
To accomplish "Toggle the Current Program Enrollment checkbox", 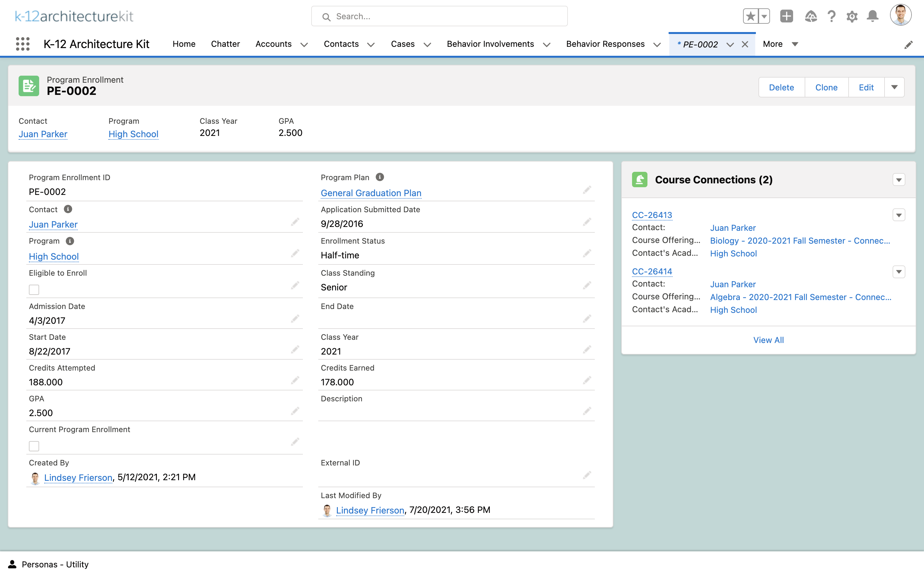I will [34, 446].
